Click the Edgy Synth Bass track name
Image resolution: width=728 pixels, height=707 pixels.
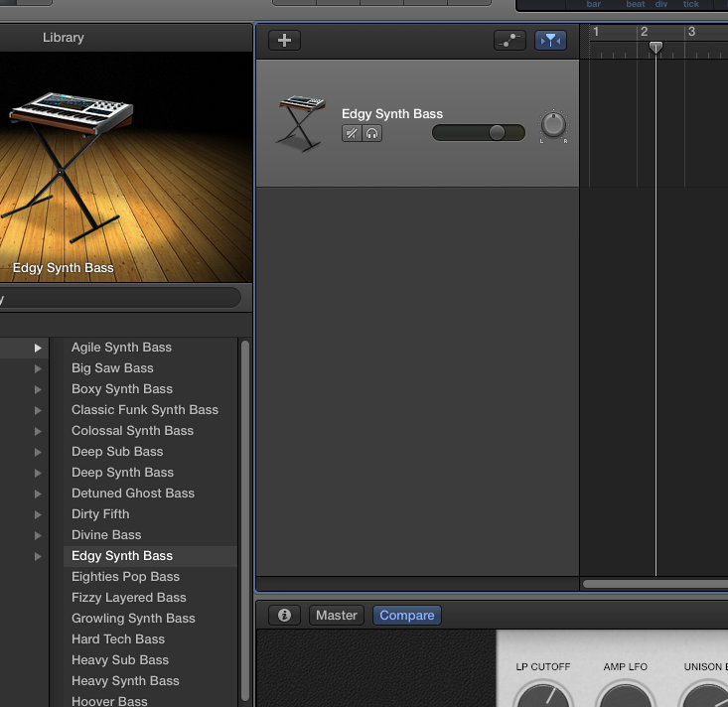tap(392, 114)
